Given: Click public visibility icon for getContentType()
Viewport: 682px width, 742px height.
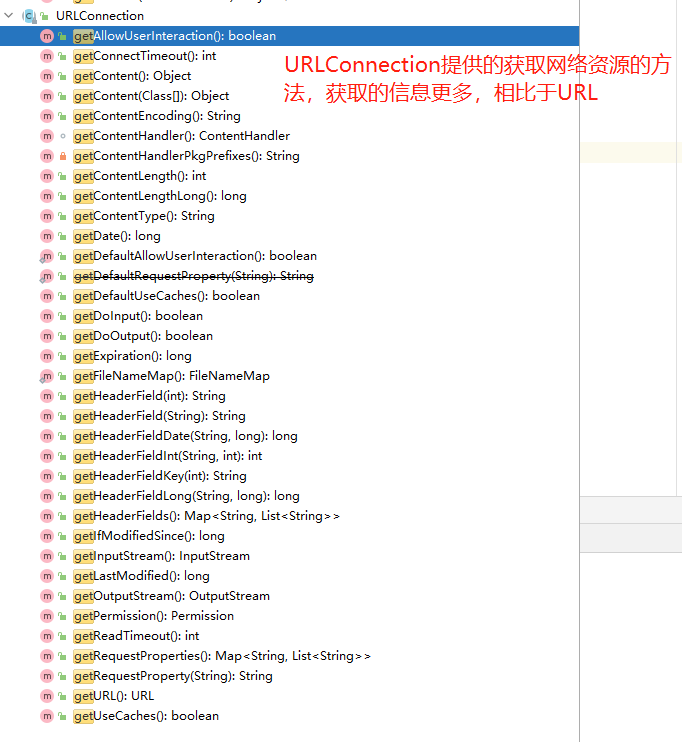Looking at the screenshot, I should click(62, 216).
